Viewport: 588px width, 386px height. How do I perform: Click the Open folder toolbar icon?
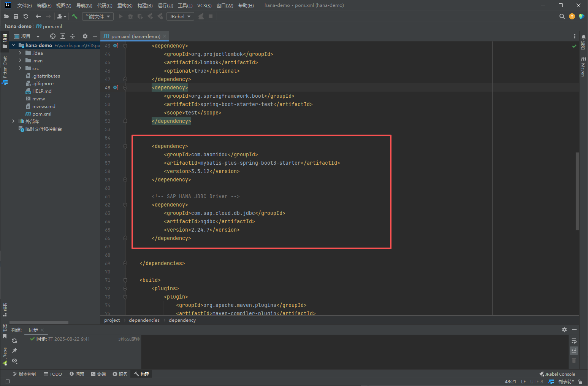pyautogui.click(x=6, y=16)
